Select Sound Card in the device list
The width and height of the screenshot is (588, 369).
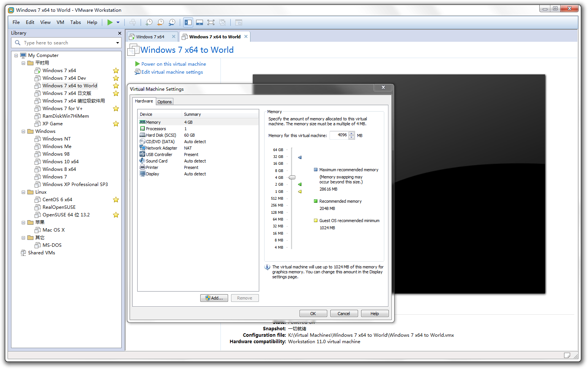coord(157,161)
